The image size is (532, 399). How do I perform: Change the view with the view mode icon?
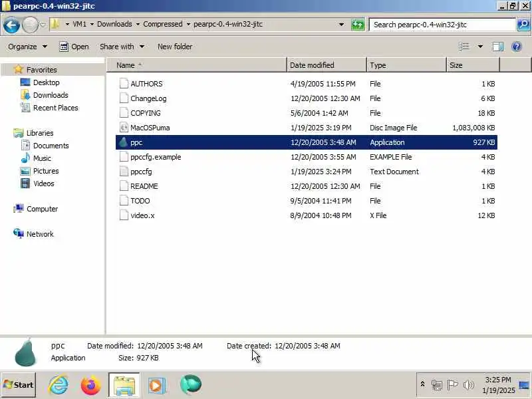coord(464,47)
